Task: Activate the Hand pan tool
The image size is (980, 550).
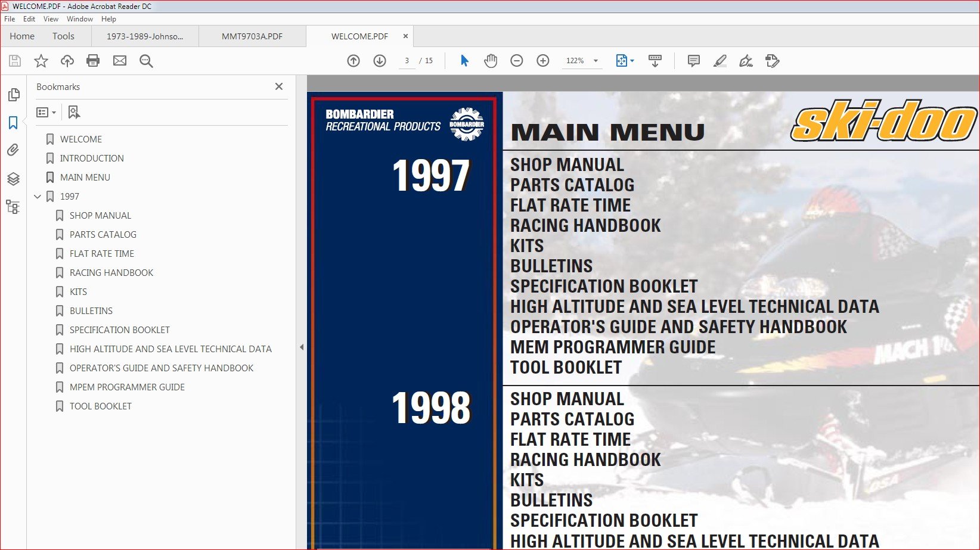Action: point(491,61)
